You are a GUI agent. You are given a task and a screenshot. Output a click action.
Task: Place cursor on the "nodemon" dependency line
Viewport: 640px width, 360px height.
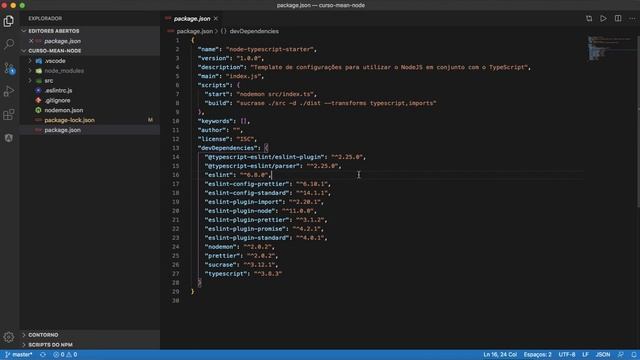(239, 247)
